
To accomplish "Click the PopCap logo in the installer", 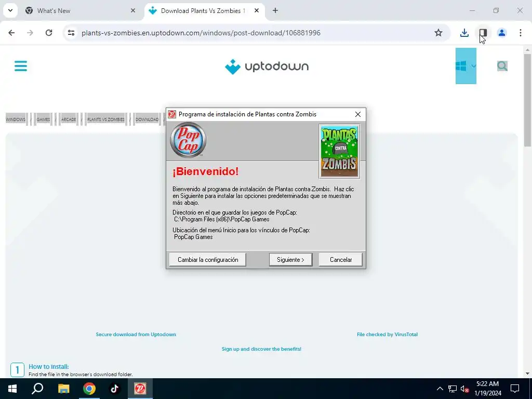I will [x=188, y=140].
